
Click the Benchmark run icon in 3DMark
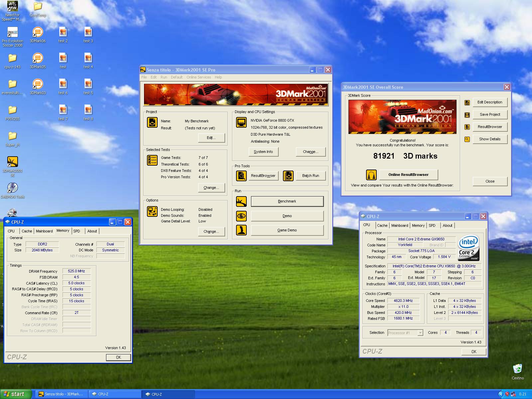(x=241, y=201)
